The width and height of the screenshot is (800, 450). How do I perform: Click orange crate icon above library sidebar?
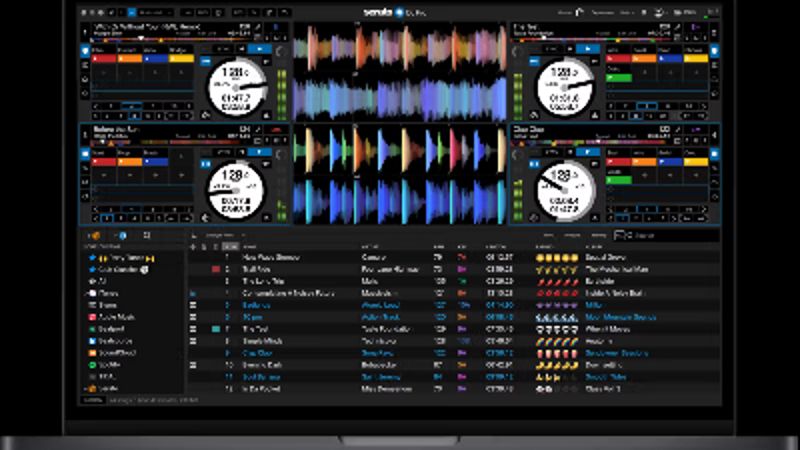[94, 235]
